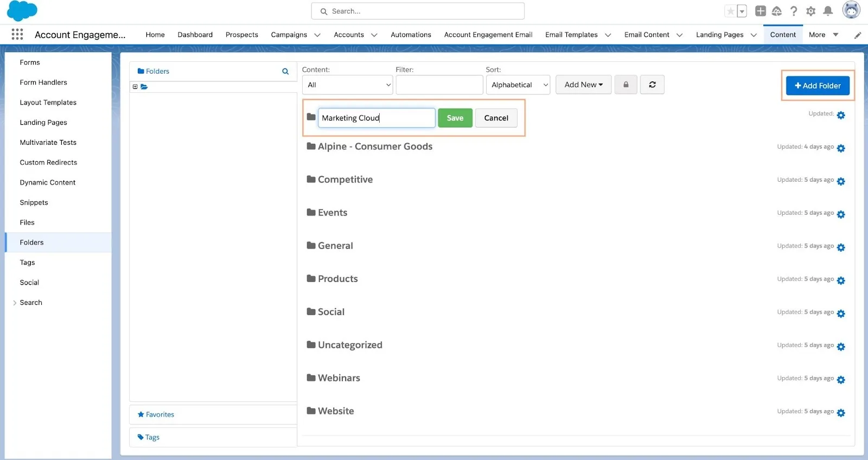The image size is (868, 460).
Task: Open the Help question mark icon
Action: coord(794,11)
